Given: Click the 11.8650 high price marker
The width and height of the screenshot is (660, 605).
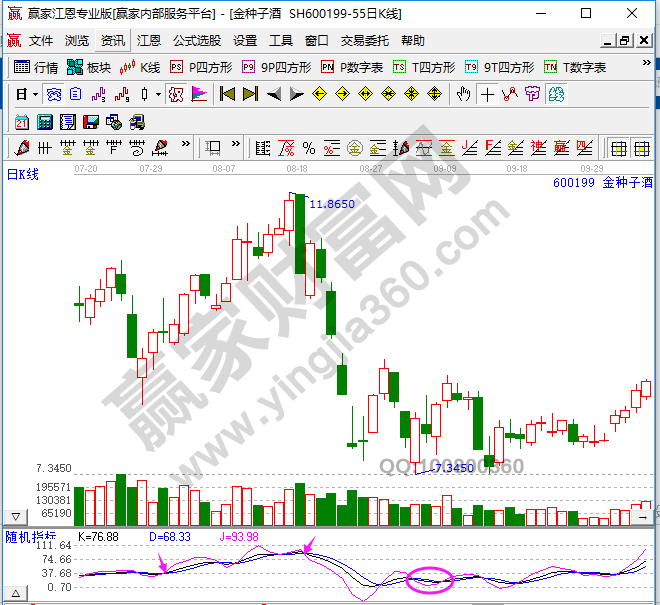Looking at the screenshot, I should [332, 204].
